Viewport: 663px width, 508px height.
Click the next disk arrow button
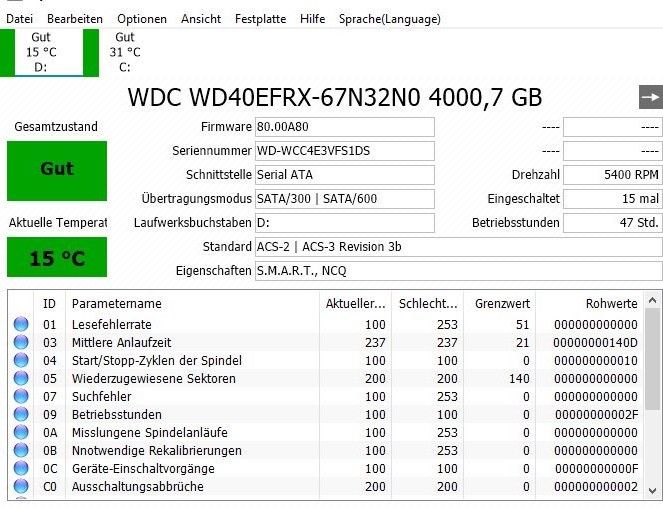[x=650, y=97]
